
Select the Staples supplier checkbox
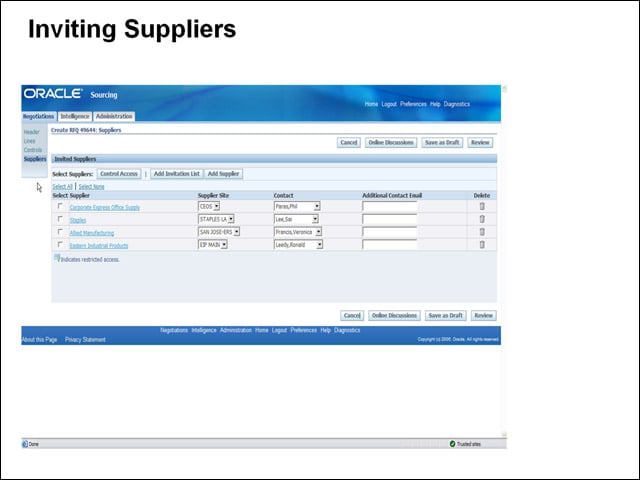(60, 219)
